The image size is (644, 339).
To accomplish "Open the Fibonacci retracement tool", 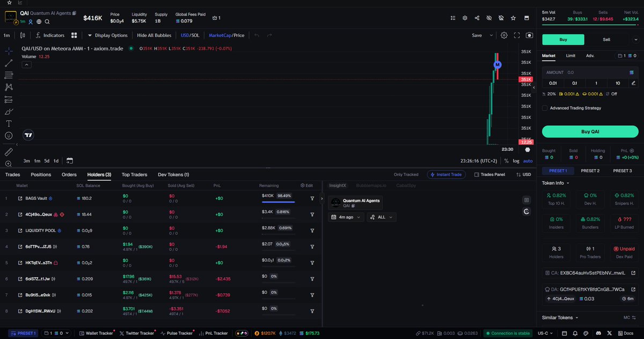I will coord(9,75).
